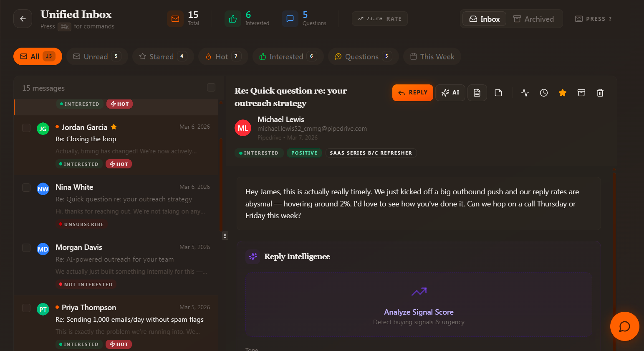Check Nina White message checkbox
The height and width of the screenshot is (351, 644).
tap(26, 188)
